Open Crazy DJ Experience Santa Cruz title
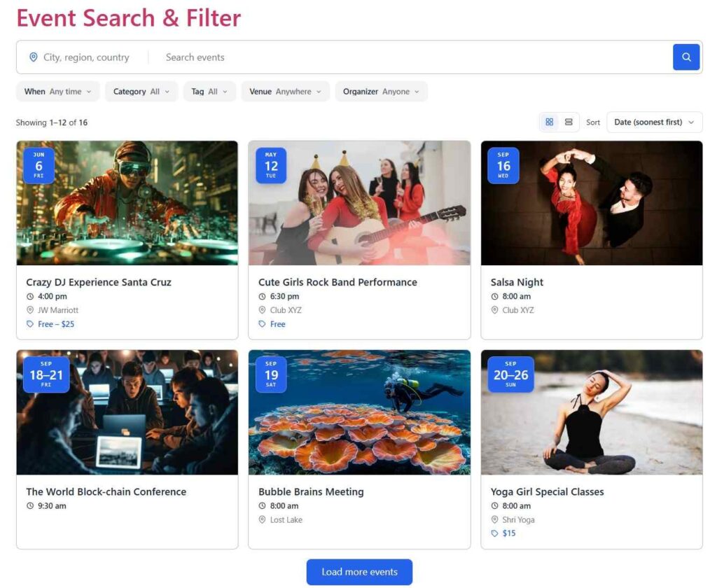The image size is (717, 588). (x=99, y=282)
